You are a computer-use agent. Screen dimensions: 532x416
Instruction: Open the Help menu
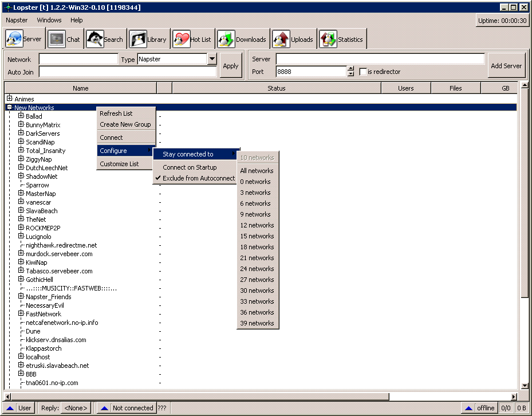pyautogui.click(x=76, y=20)
